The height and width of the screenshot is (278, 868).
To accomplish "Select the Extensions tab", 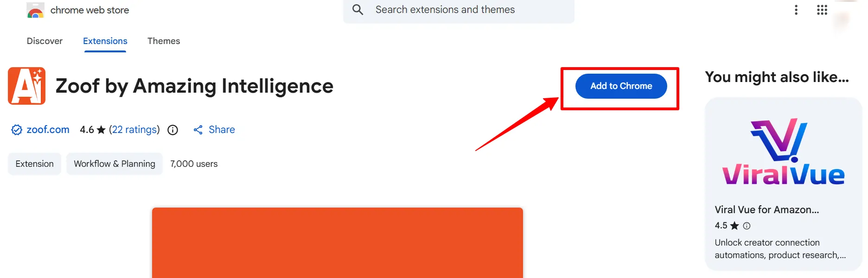I will [105, 41].
